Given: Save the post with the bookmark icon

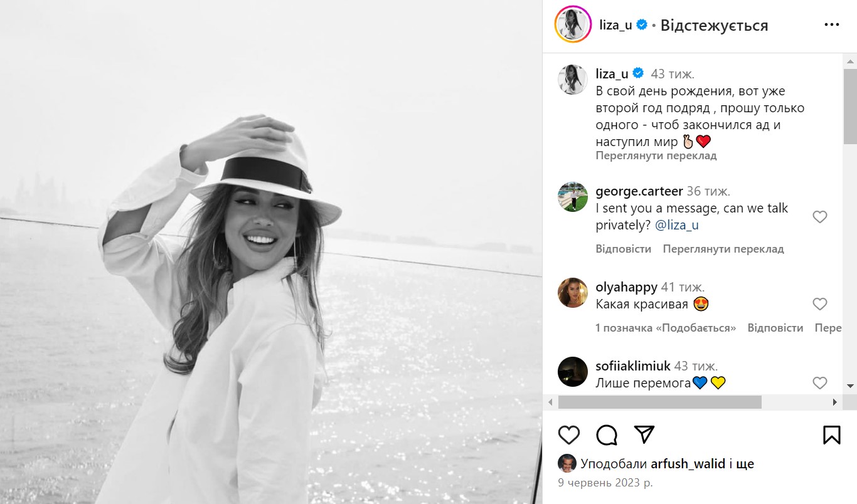Looking at the screenshot, I should click(832, 434).
